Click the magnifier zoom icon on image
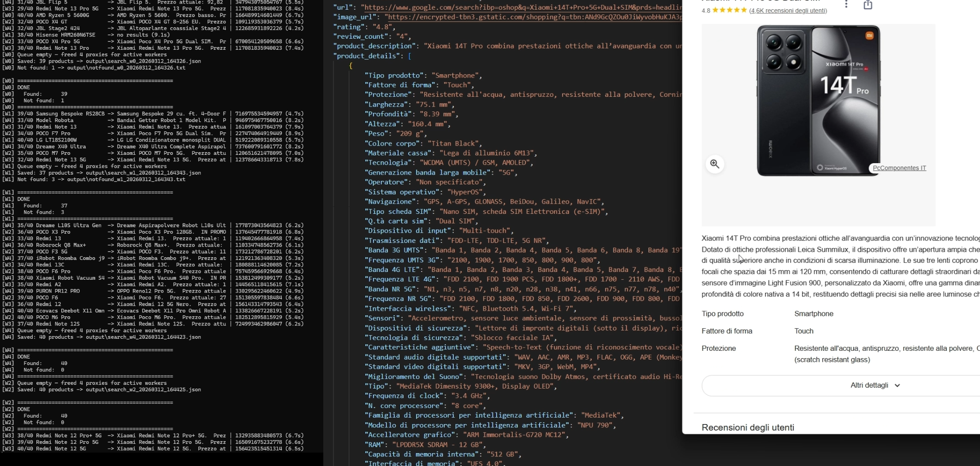980x466 pixels. click(715, 164)
